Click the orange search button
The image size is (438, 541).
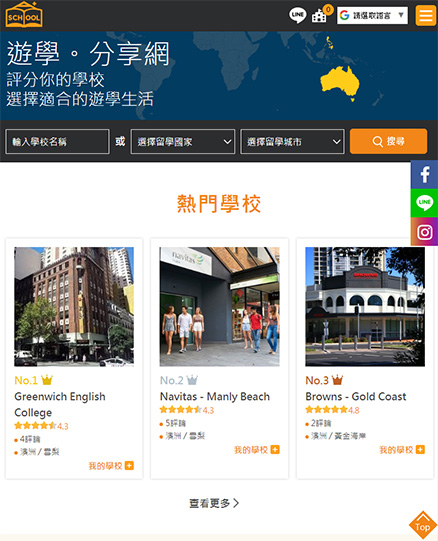click(x=388, y=141)
